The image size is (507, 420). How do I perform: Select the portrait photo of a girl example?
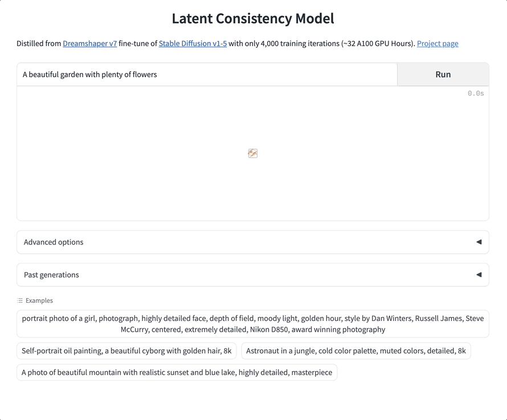pyautogui.click(x=253, y=324)
